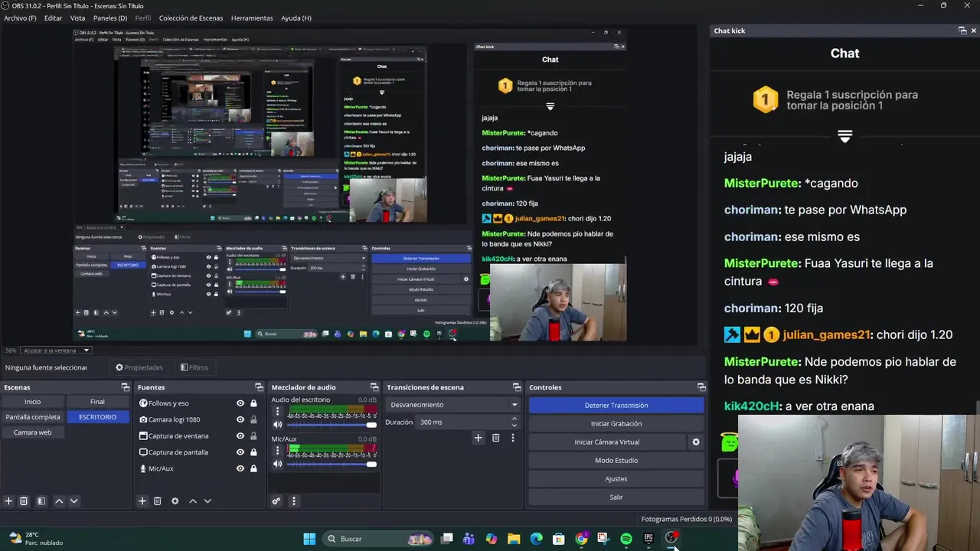Open advanced audio properties gears icon

pyautogui.click(x=276, y=501)
